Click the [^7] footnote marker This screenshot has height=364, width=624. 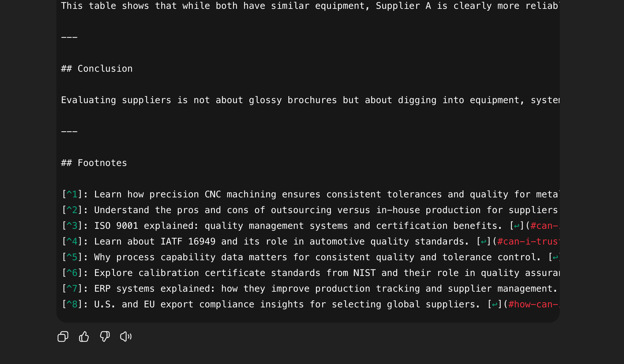[x=72, y=289]
